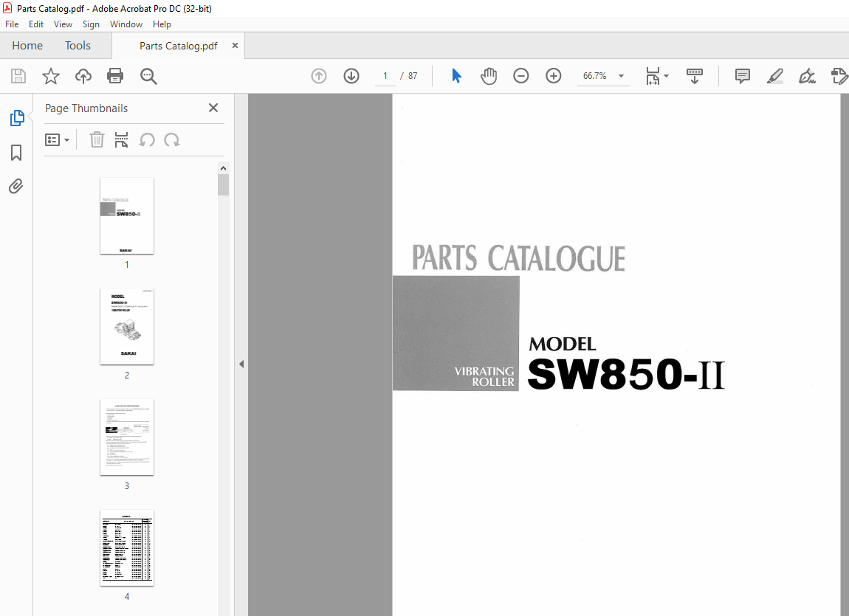Select the arrow Selection tool
This screenshot has height=616, width=849.
click(456, 76)
